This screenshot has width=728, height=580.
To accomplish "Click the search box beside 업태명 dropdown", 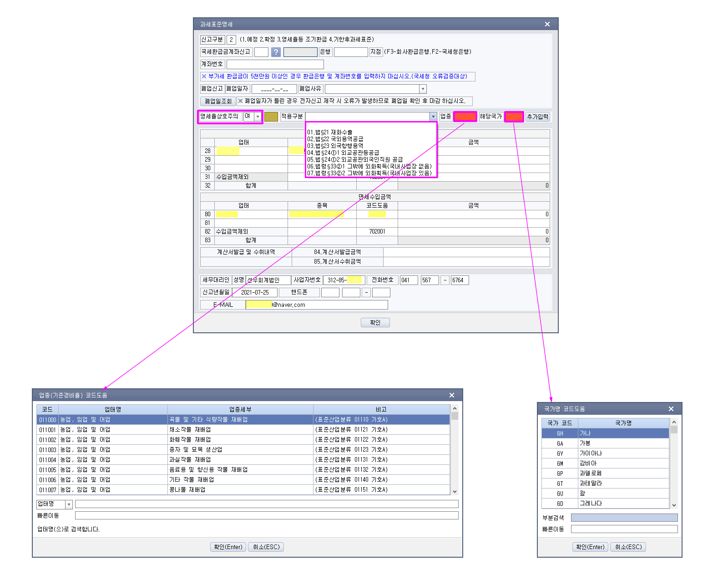I will 267,504.
